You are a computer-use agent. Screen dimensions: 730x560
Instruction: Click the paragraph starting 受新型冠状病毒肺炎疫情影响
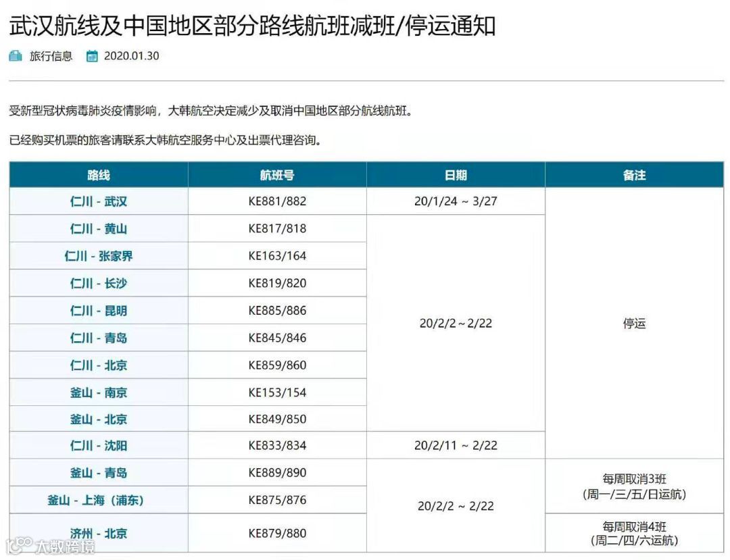[211, 111]
